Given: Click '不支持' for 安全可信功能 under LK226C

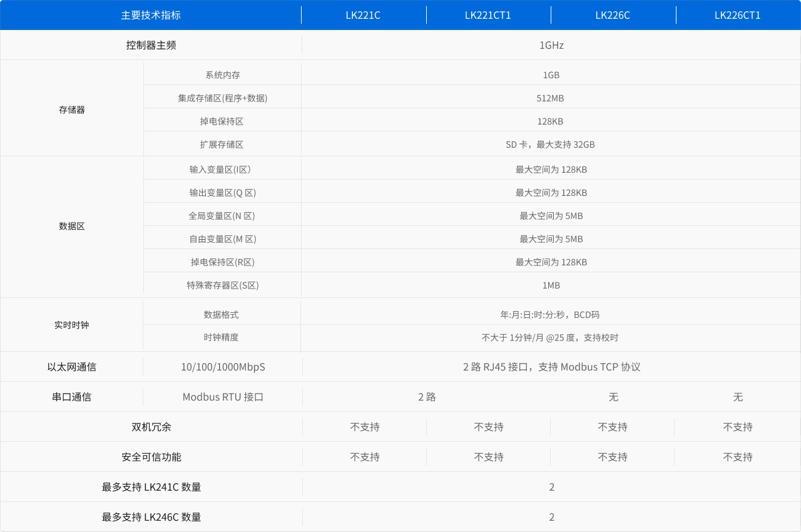Looking at the screenshot, I should click(x=613, y=457).
